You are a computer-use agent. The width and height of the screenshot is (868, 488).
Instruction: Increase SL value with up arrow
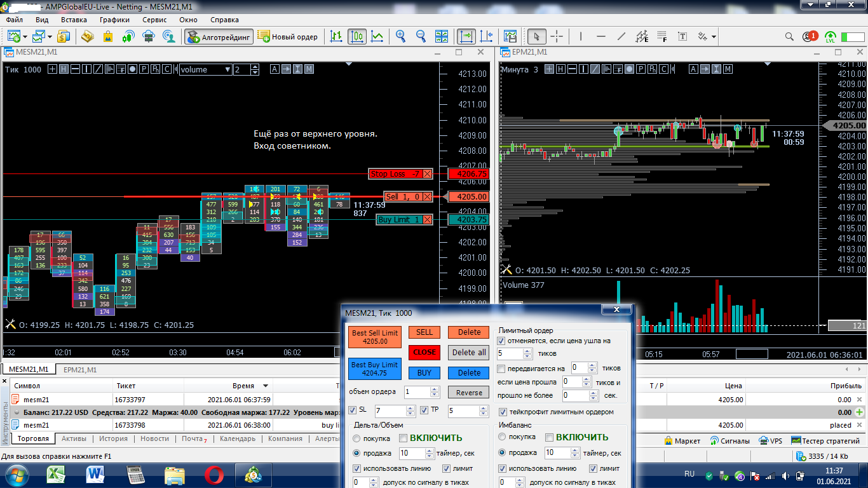point(410,408)
